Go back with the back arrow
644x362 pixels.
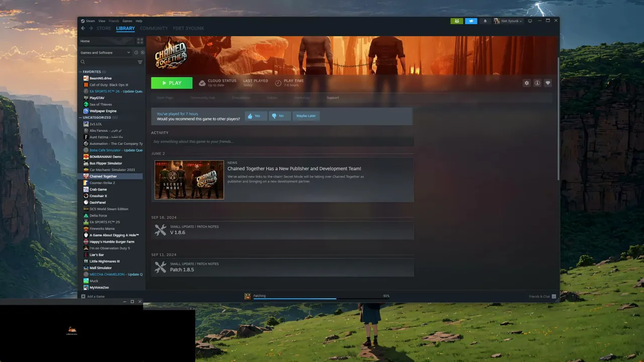coord(83,28)
